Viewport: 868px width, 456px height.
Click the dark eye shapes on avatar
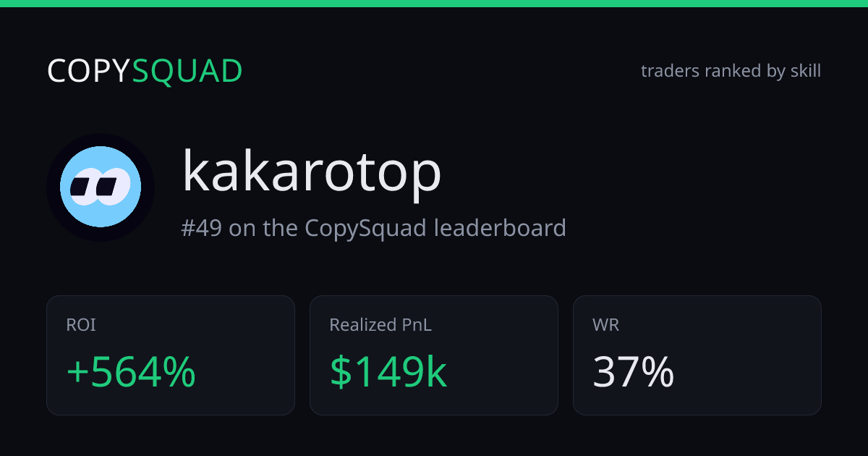coord(95,187)
